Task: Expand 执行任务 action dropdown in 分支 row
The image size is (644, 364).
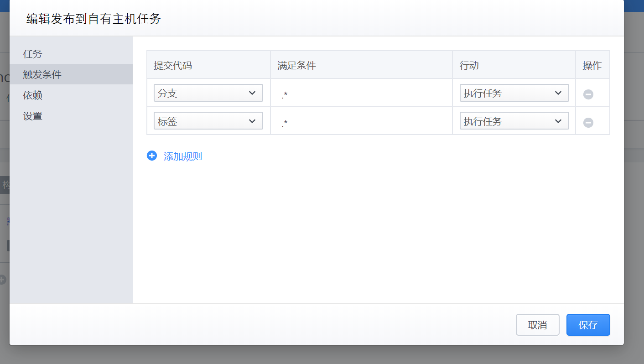Action: click(514, 93)
